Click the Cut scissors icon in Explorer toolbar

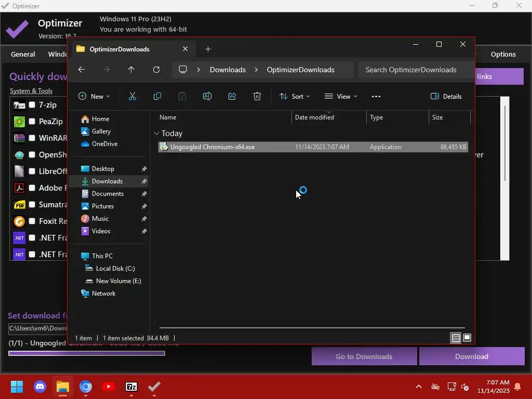[x=132, y=96]
